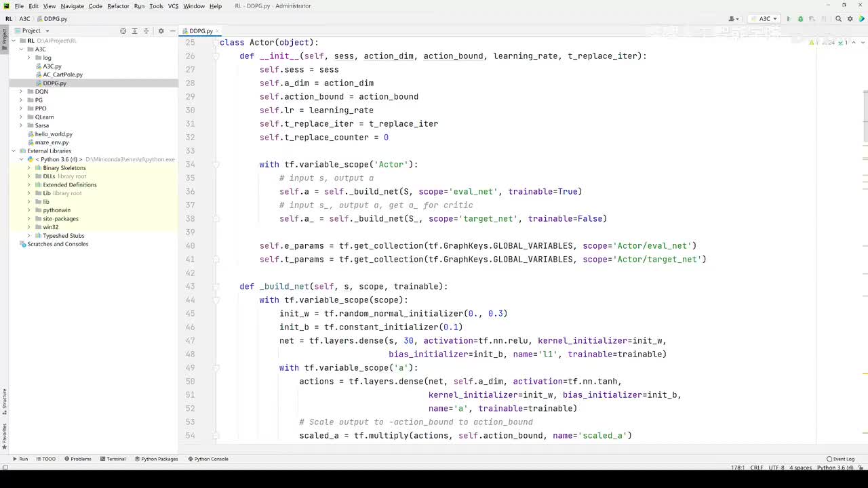
Task: Click the A3C breadcrumb in navigation bar
Action: (24, 19)
